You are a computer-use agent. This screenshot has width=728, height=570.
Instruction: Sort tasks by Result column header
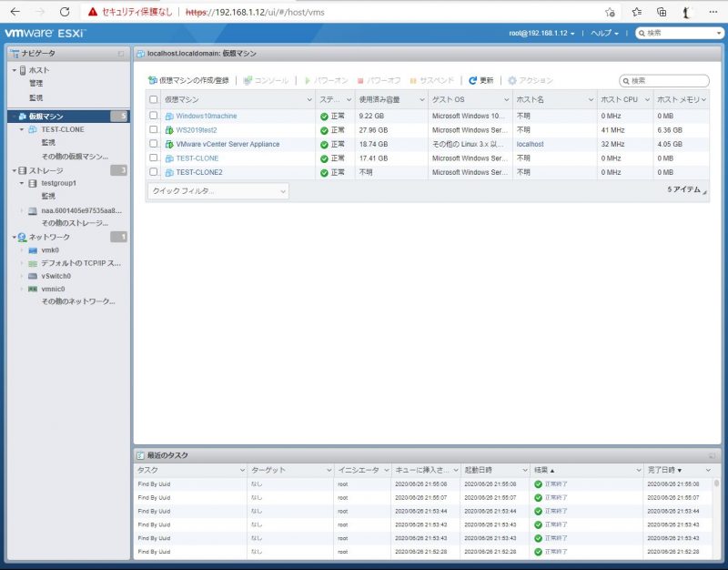[x=586, y=470]
